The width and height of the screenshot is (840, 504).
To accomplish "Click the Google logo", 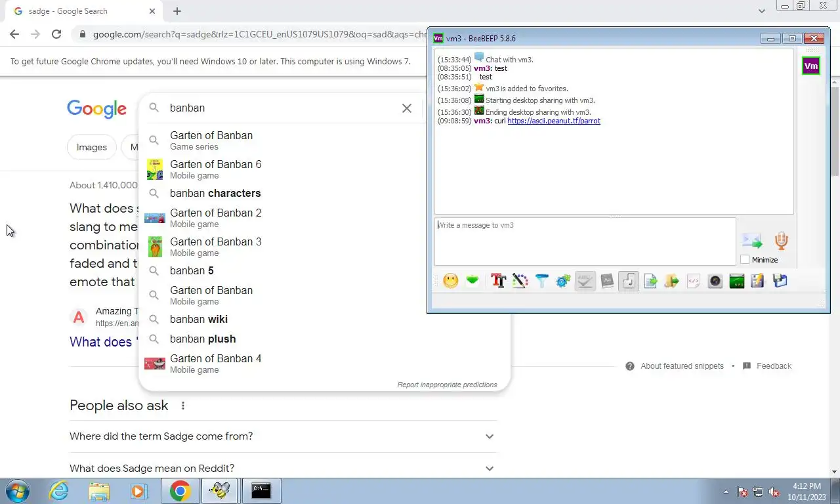I will pos(96,109).
